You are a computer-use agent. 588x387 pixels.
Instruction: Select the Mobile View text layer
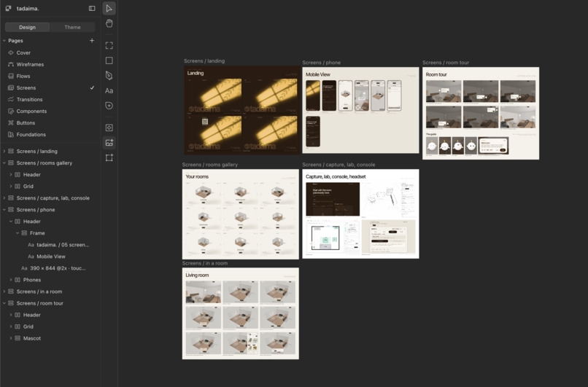pos(51,257)
